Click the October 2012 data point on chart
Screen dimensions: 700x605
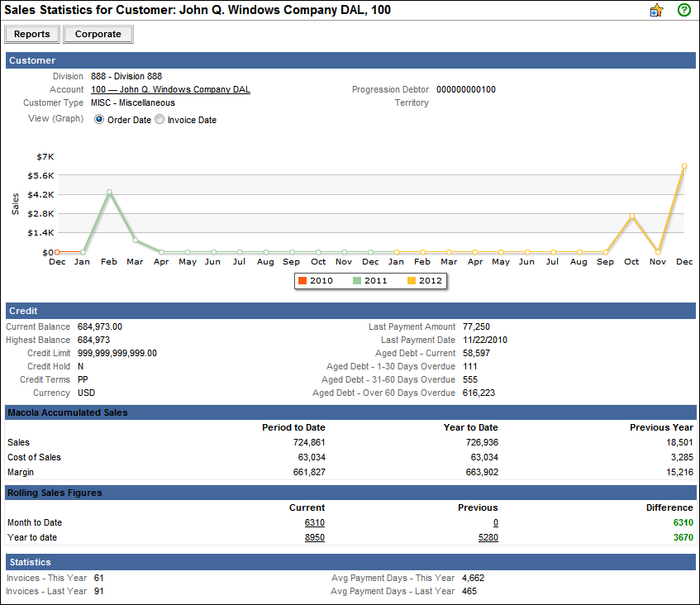pos(632,217)
